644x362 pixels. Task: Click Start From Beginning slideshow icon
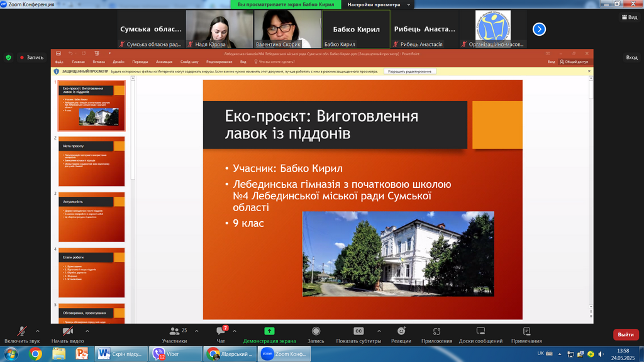pyautogui.click(x=97, y=53)
